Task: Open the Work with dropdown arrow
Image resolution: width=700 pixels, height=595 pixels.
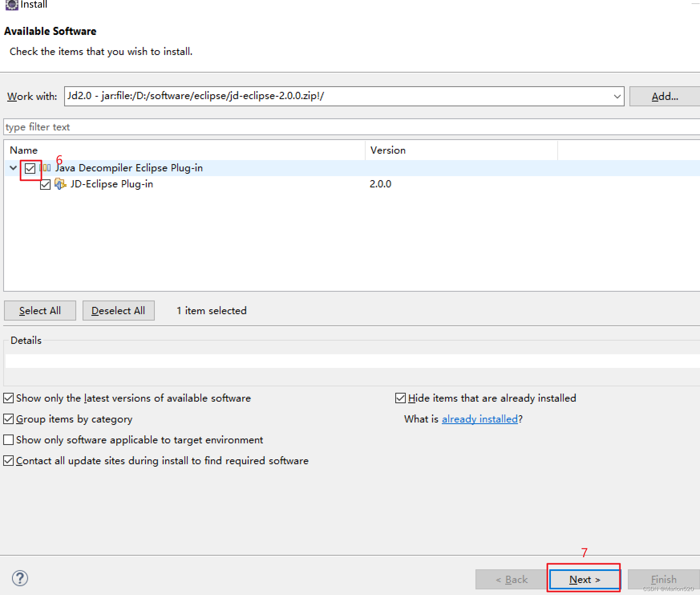Action: point(617,96)
